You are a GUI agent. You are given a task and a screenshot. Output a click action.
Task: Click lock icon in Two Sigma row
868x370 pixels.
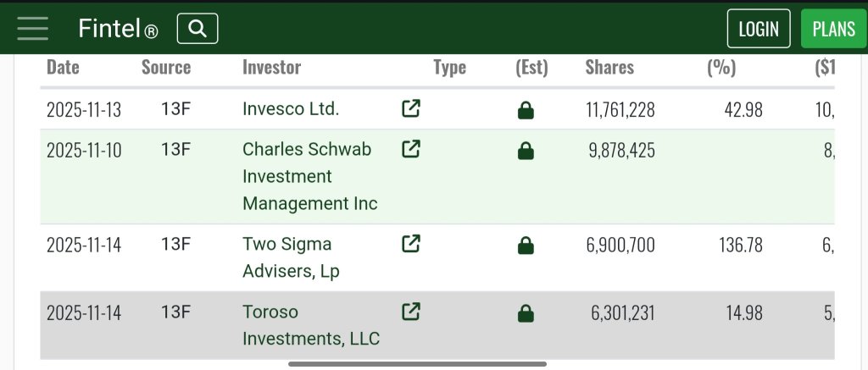526,246
